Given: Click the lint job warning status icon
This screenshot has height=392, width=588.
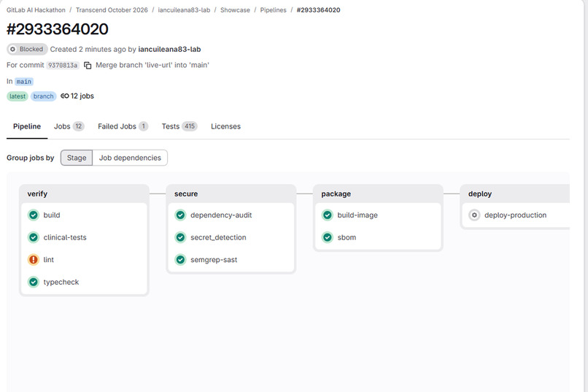Looking at the screenshot, I should 34,260.
